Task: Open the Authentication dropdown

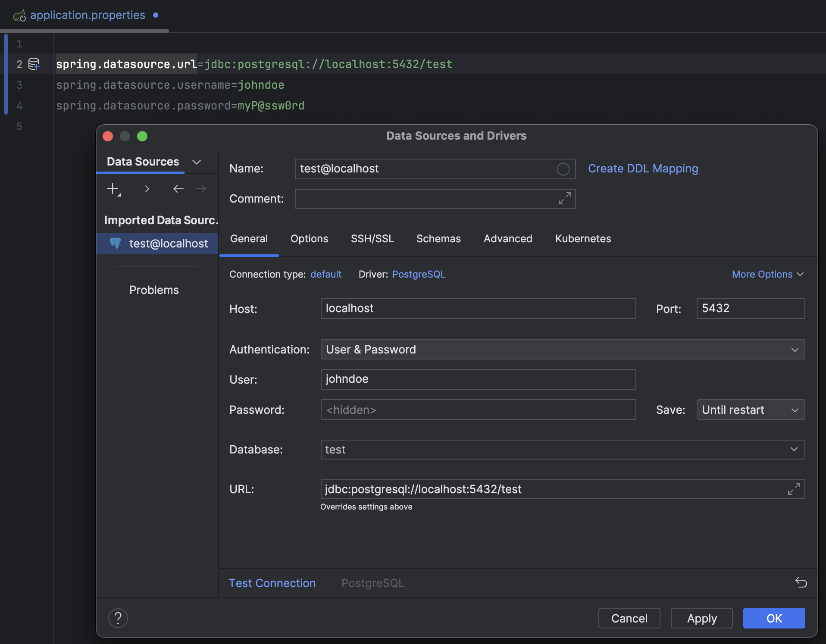Action: tap(795, 349)
